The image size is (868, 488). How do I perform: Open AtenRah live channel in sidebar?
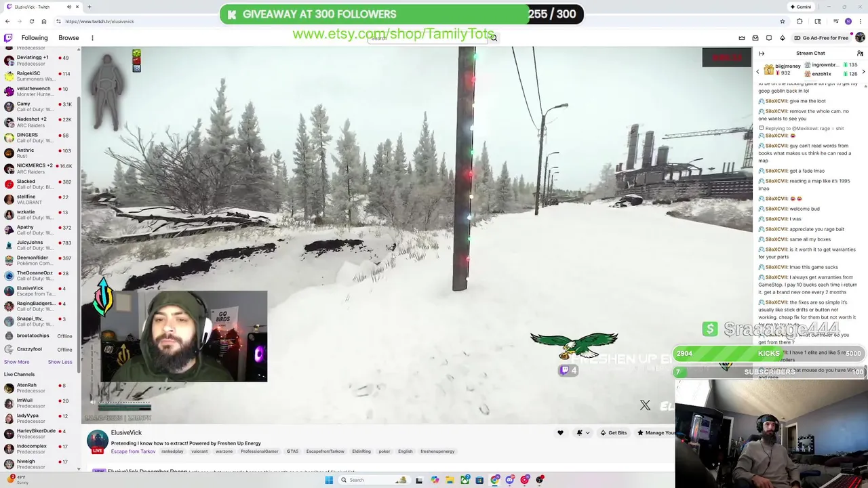[x=39, y=388]
